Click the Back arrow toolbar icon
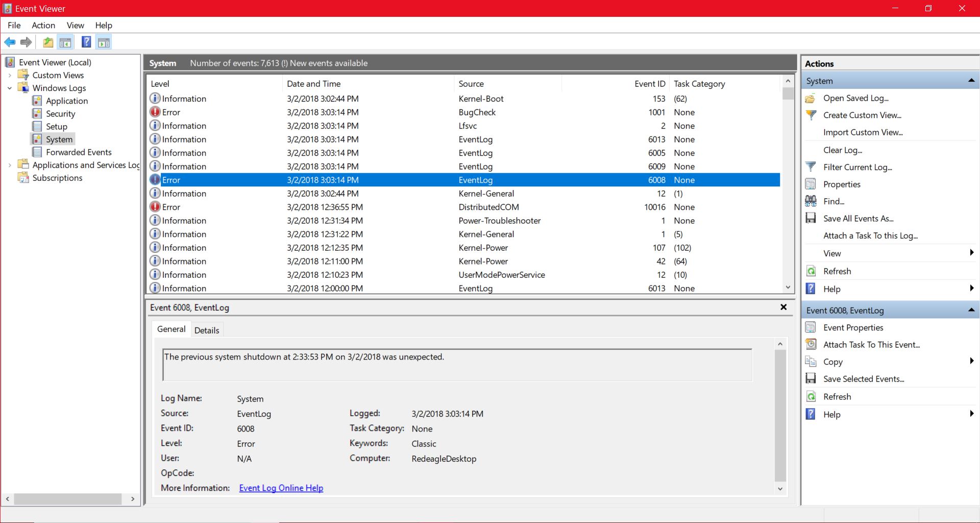 (x=10, y=42)
